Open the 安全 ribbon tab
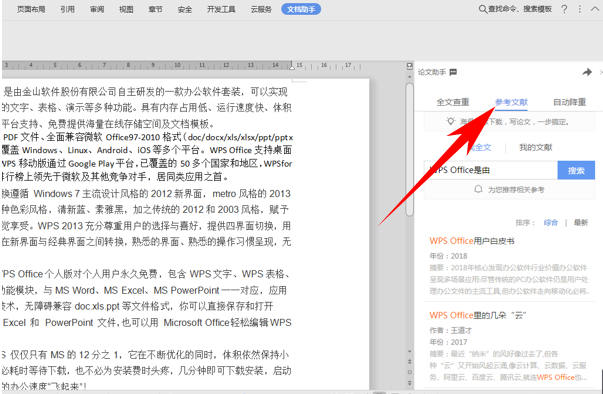Image resolution: width=603 pixels, height=394 pixels. (185, 9)
